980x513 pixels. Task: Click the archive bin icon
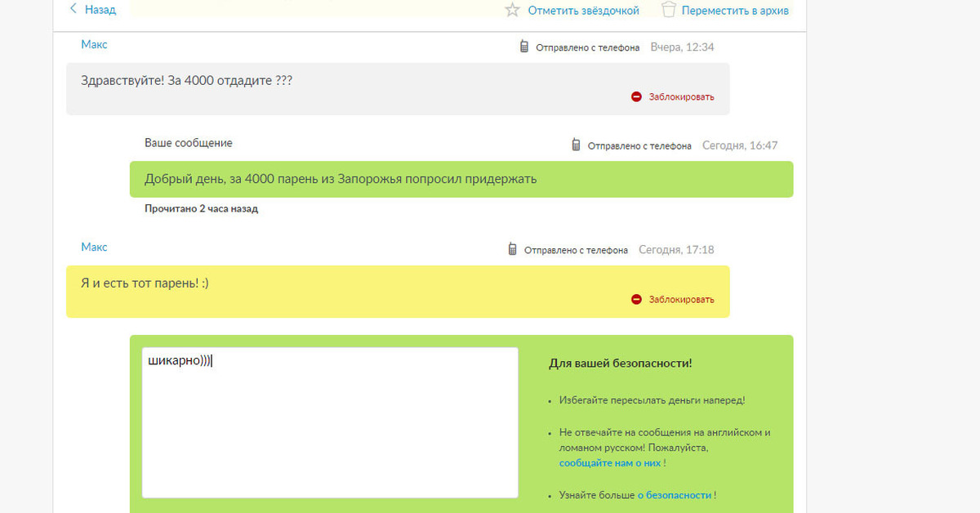(x=669, y=10)
